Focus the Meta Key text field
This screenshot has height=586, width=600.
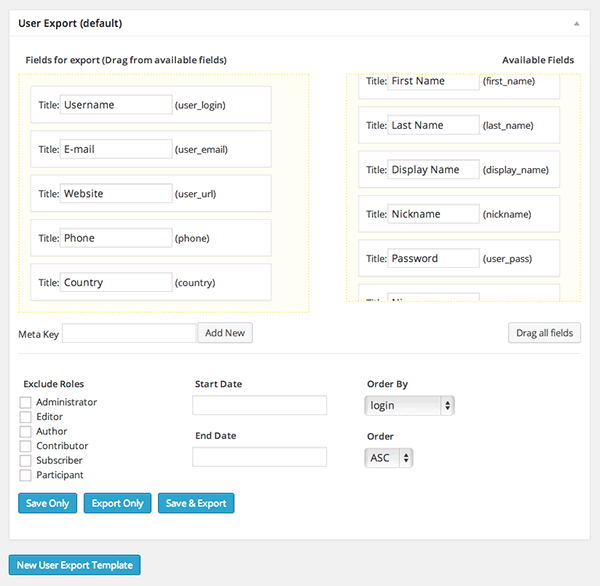tap(129, 333)
